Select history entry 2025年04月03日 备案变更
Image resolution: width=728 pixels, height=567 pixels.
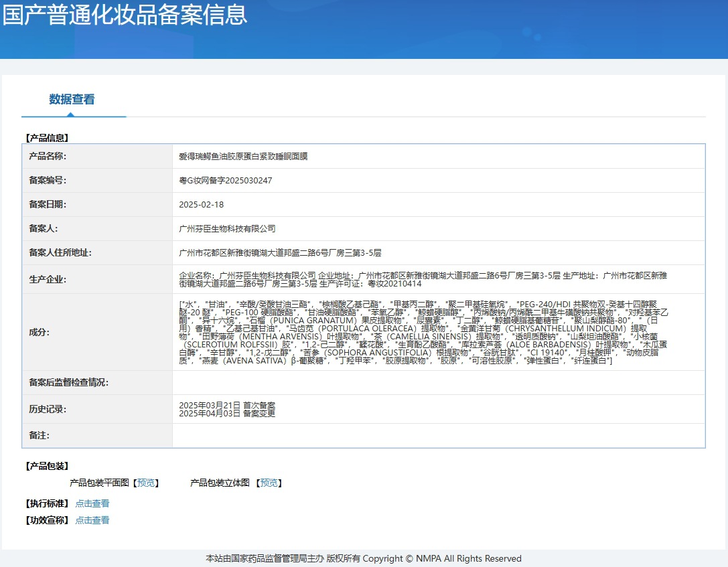coord(227,414)
